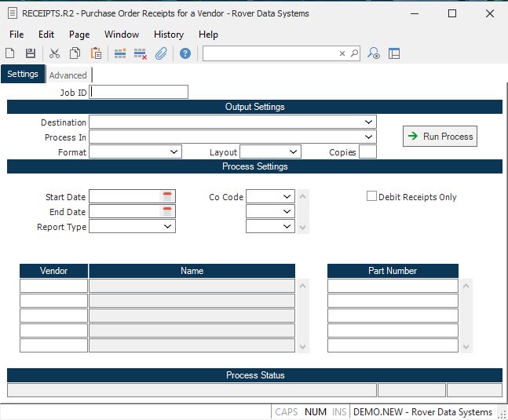Viewport: 508px width, 420px height.
Task: Expand the Destination dropdown
Action: coord(368,122)
